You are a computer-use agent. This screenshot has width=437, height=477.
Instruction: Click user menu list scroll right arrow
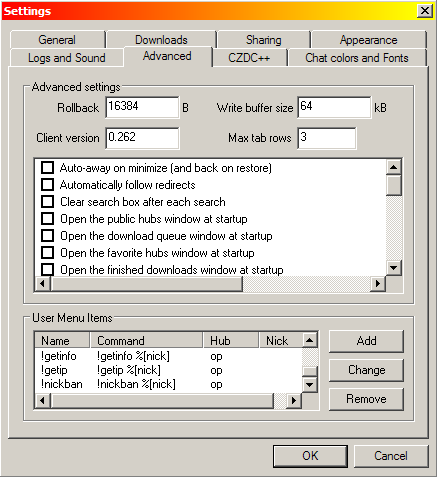tap(294, 400)
